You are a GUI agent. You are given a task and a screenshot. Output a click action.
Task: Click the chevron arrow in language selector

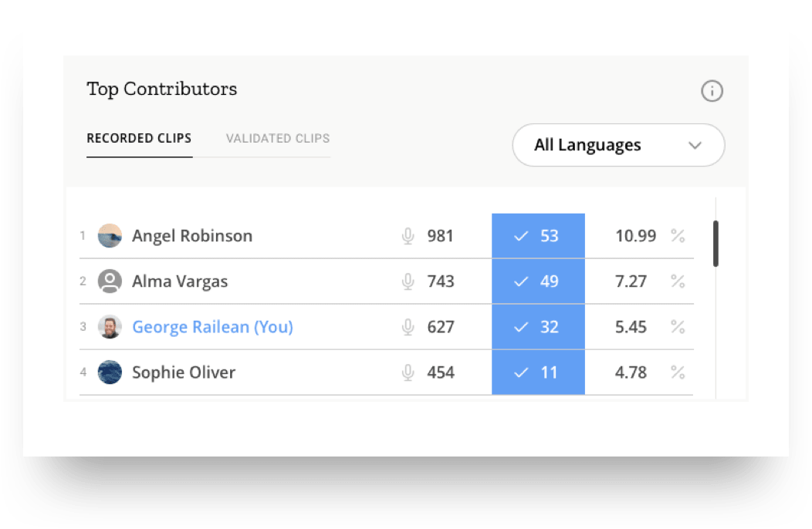pyautogui.click(x=695, y=146)
